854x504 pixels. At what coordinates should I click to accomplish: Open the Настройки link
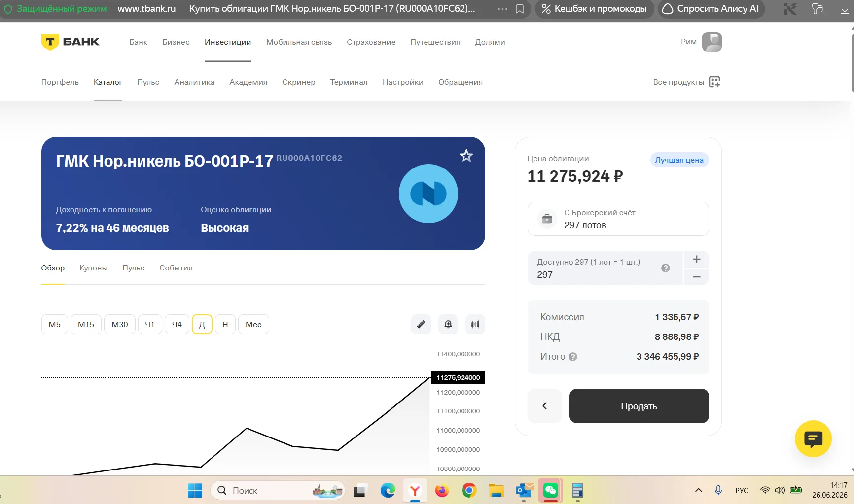pos(403,82)
